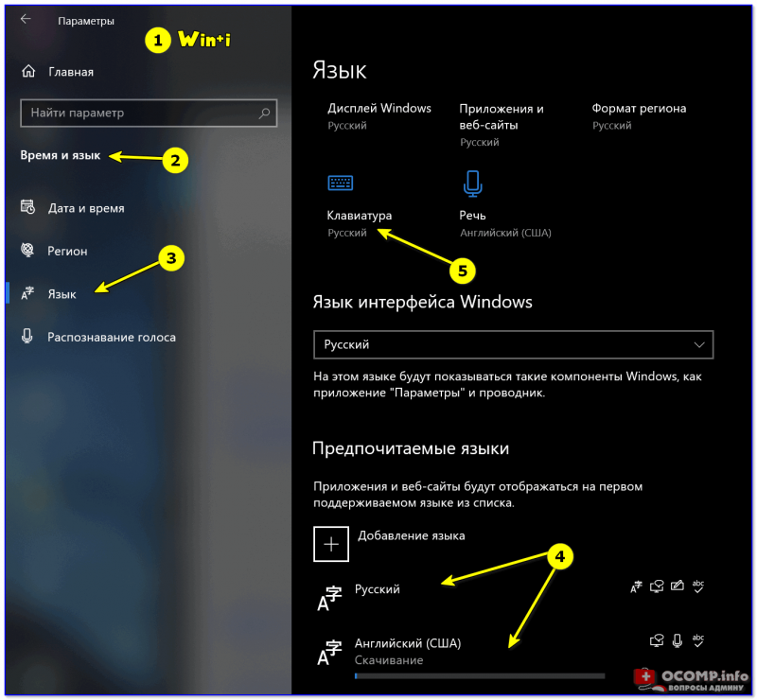Select Английский (США) in languages list
757x700 pixels.
408,643
